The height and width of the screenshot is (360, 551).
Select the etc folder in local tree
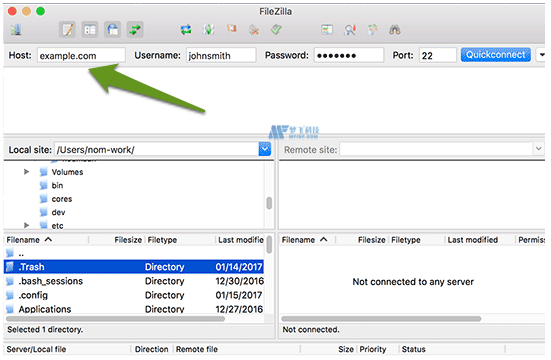pos(57,226)
